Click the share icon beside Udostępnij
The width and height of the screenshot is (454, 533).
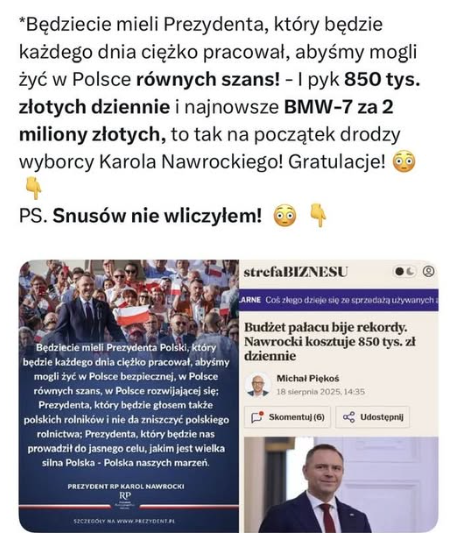click(x=349, y=417)
